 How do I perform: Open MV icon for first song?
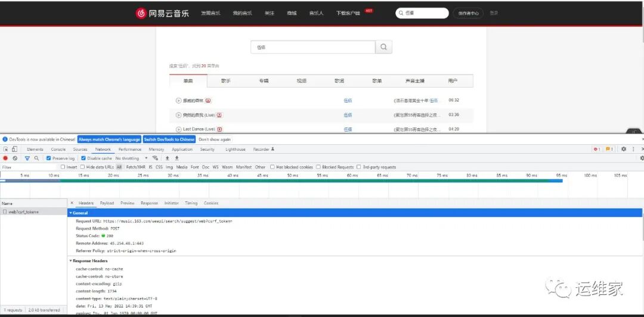(208, 100)
